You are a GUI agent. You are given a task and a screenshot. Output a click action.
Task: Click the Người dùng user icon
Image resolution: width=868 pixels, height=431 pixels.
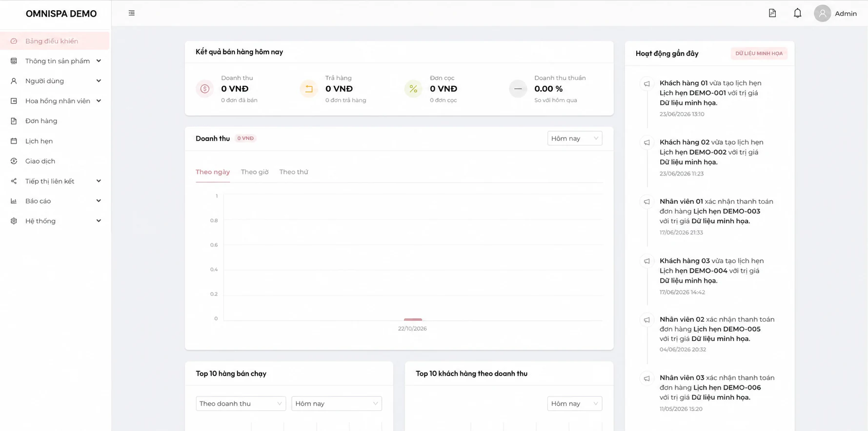(x=14, y=81)
